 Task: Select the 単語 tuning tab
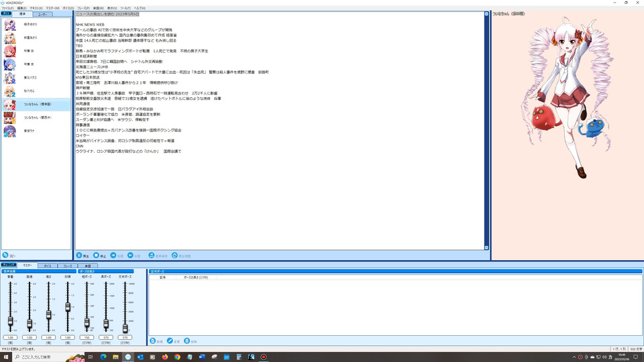coord(87,266)
